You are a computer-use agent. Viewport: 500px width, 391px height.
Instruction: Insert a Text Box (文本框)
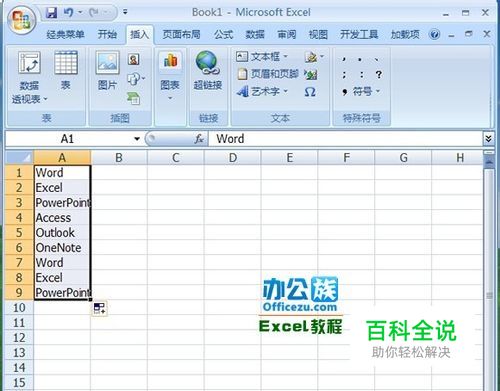(x=261, y=57)
